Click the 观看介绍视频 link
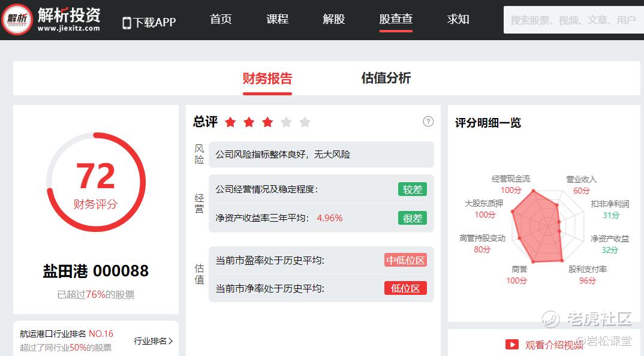644x356 pixels. (x=553, y=345)
